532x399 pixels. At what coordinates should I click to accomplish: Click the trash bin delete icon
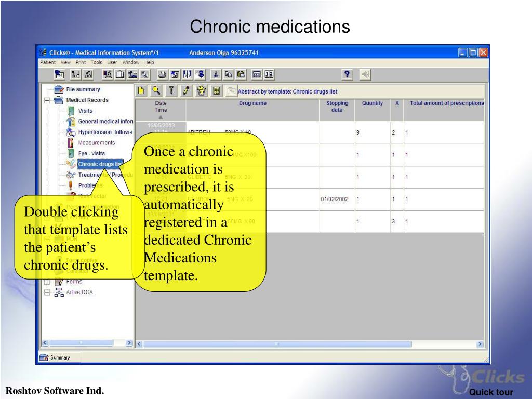click(201, 90)
